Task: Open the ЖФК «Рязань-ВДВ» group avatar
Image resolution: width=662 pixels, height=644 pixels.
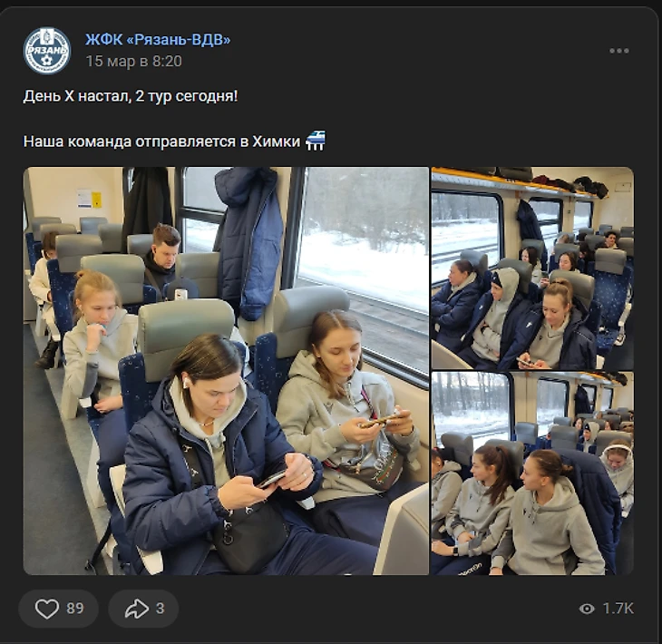Action: [47, 51]
